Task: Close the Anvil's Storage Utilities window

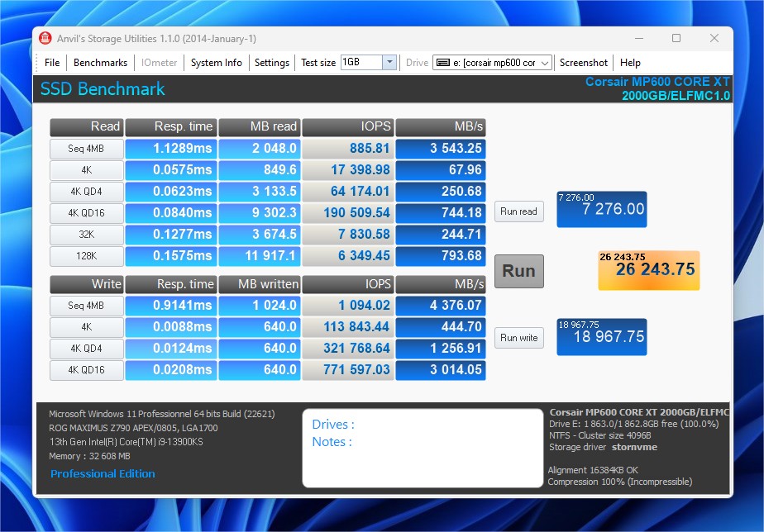Action: [714, 38]
